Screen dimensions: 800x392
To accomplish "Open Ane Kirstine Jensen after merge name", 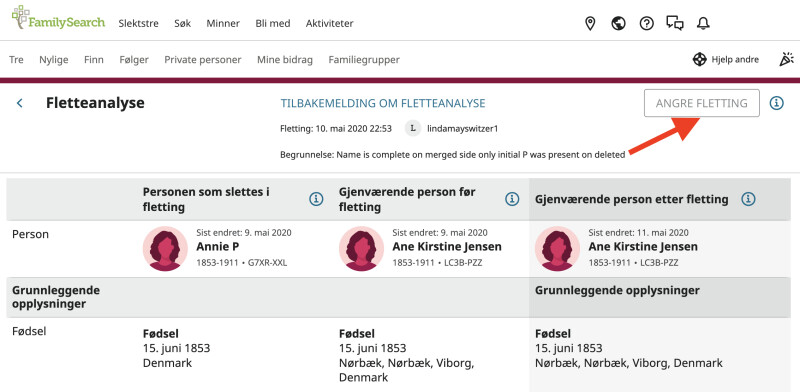I will point(643,247).
